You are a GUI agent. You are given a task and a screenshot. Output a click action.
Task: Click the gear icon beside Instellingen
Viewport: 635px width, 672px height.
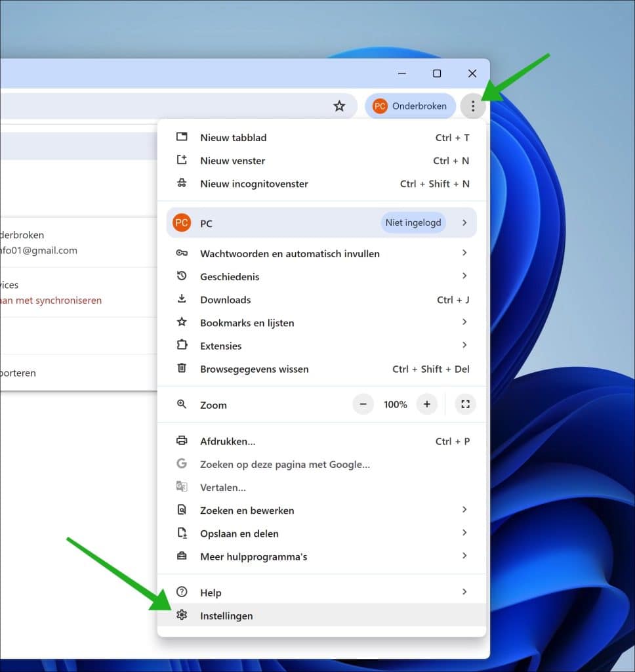[182, 615]
